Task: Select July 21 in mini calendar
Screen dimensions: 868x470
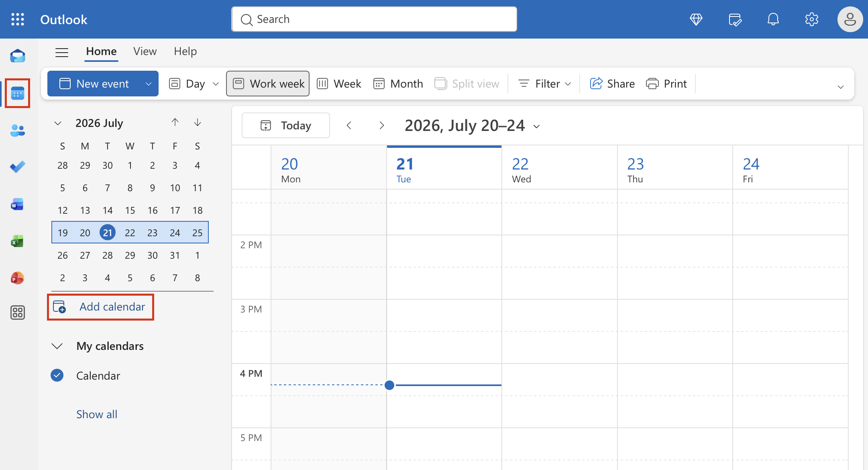Action: (x=107, y=233)
